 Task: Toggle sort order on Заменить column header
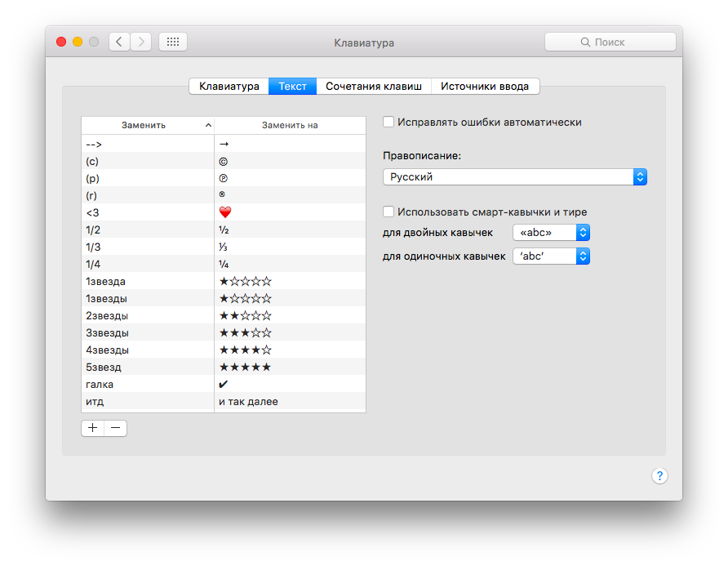coord(148,125)
